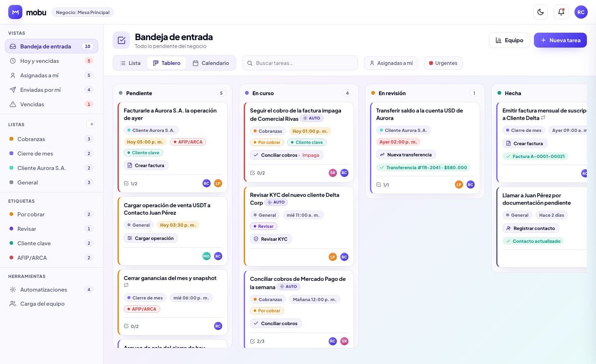The width and height of the screenshot is (596, 364).
Task: Open Factura A-0001-00021 result chip
Action: [535, 156]
